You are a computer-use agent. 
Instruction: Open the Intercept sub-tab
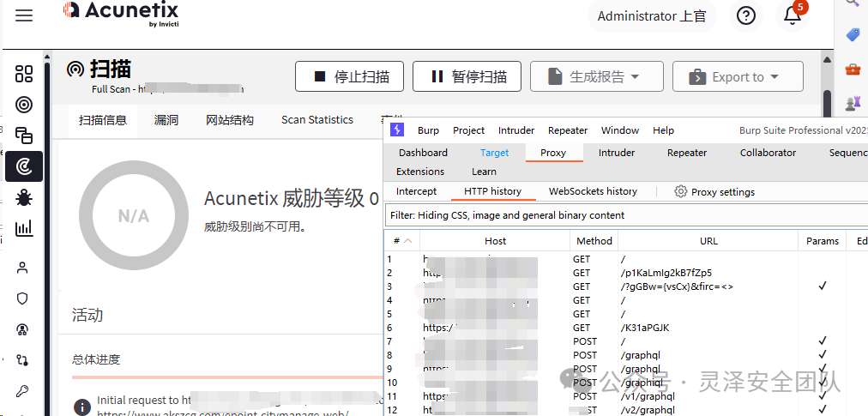416,191
